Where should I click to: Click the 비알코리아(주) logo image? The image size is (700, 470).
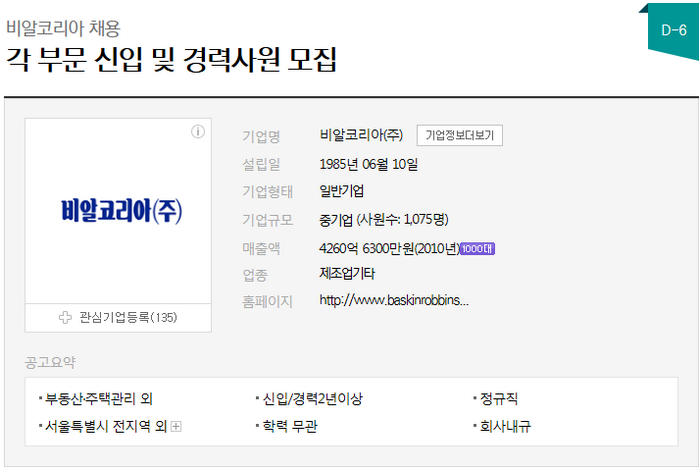121,211
